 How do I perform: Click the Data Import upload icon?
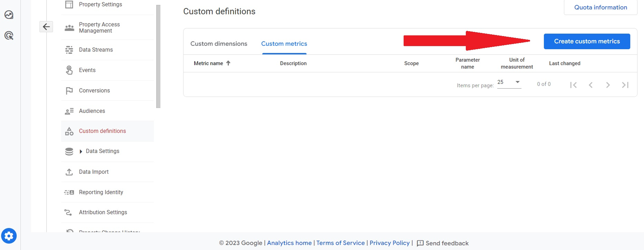point(69,172)
